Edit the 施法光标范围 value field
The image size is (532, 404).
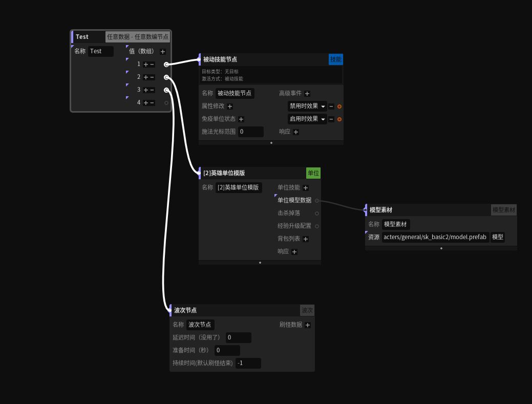point(251,132)
